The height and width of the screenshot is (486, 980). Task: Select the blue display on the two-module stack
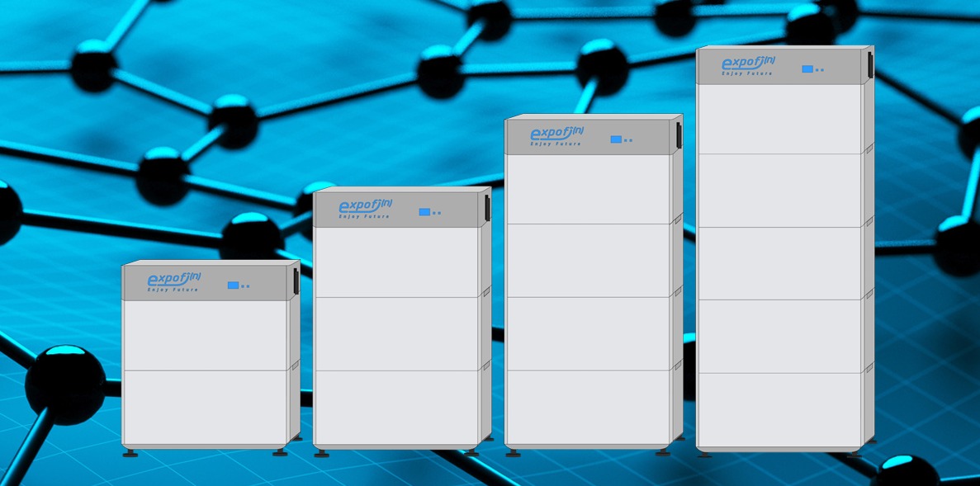233,285
